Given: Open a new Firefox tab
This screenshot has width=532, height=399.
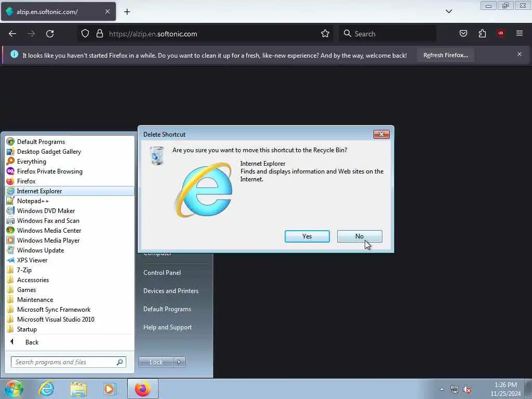Looking at the screenshot, I should coord(127,12).
